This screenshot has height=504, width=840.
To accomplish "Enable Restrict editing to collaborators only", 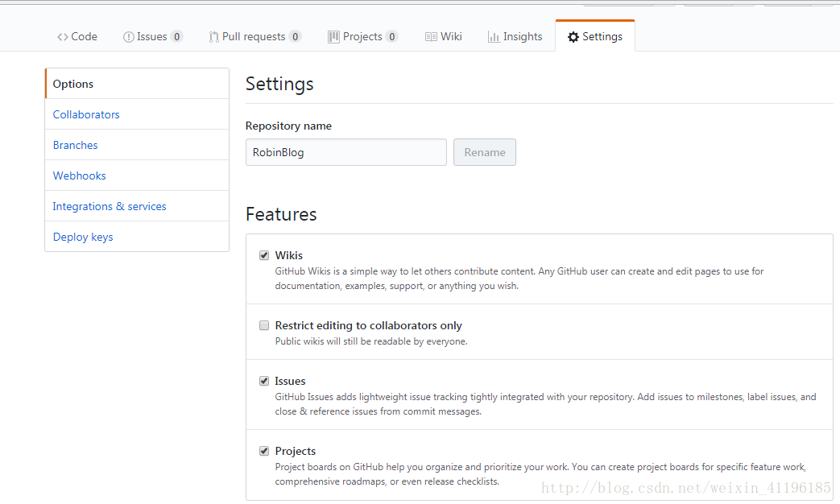I will [264, 325].
